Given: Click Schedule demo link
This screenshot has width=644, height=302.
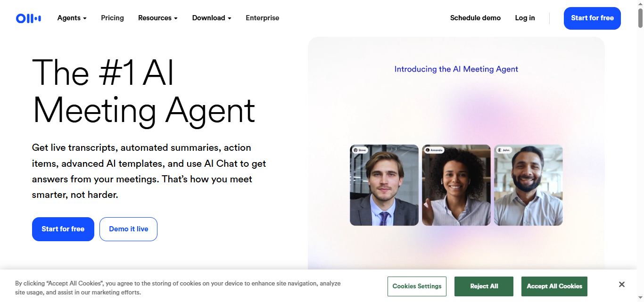Looking at the screenshot, I should tap(475, 18).
